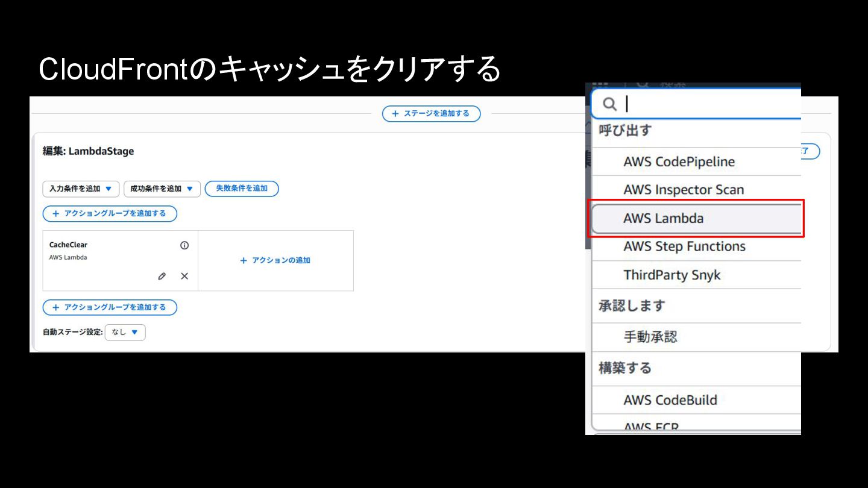Viewport: 868px width, 488px height.
Task: Click the plus icon beside アクションの追加
Action: pyautogui.click(x=244, y=260)
